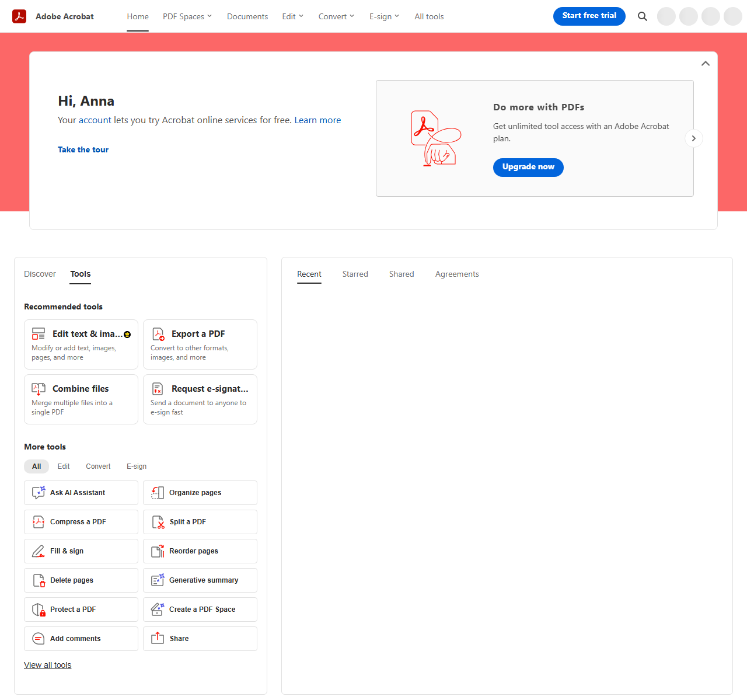
Task: Expand the PDF Spaces menu
Action: [187, 16]
